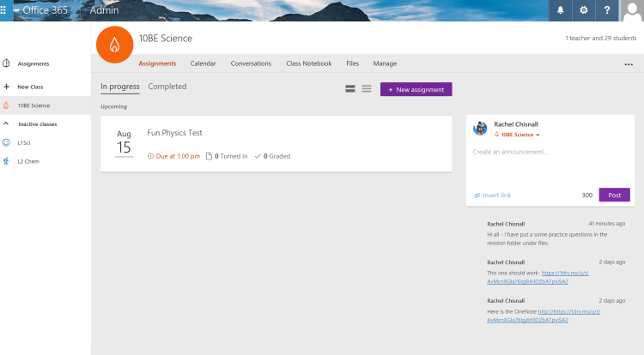Click in the Create an announcement field
The image size is (644, 355).
550,153
